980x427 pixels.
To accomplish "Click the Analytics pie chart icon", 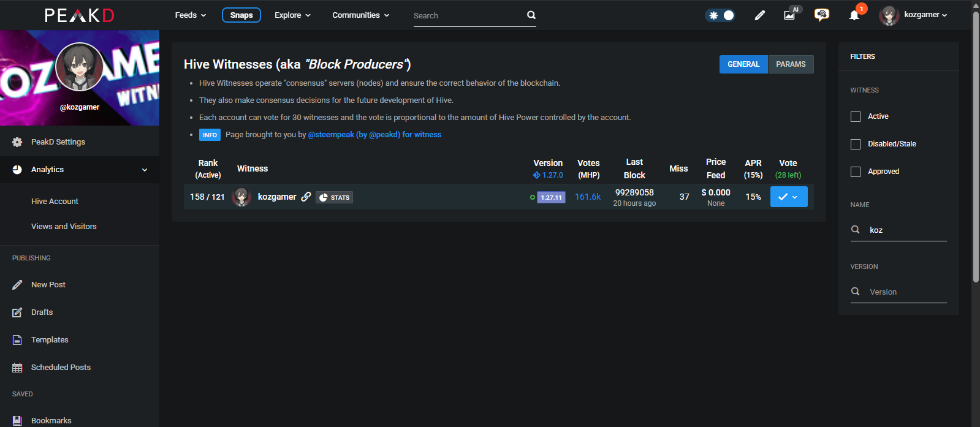I will tap(17, 170).
